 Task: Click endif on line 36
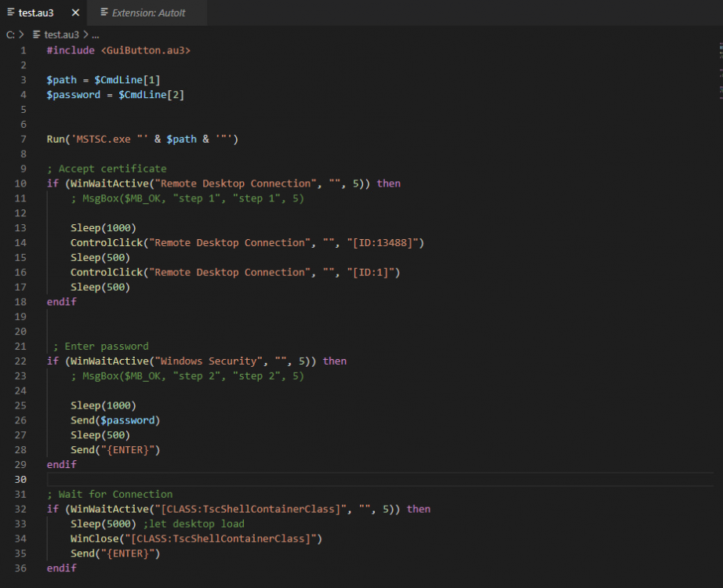coord(61,568)
